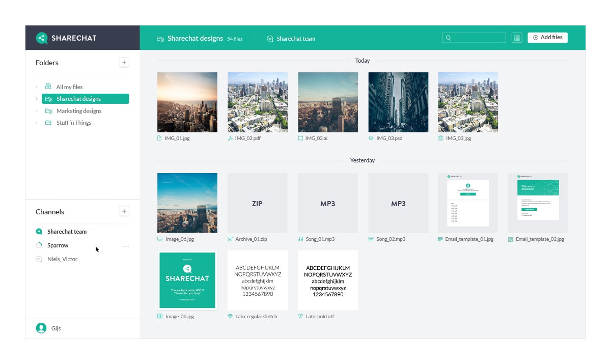The height and width of the screenshot is (364, 611).
Task: Select Sharechat designs title in header
Action: [196, 38]
